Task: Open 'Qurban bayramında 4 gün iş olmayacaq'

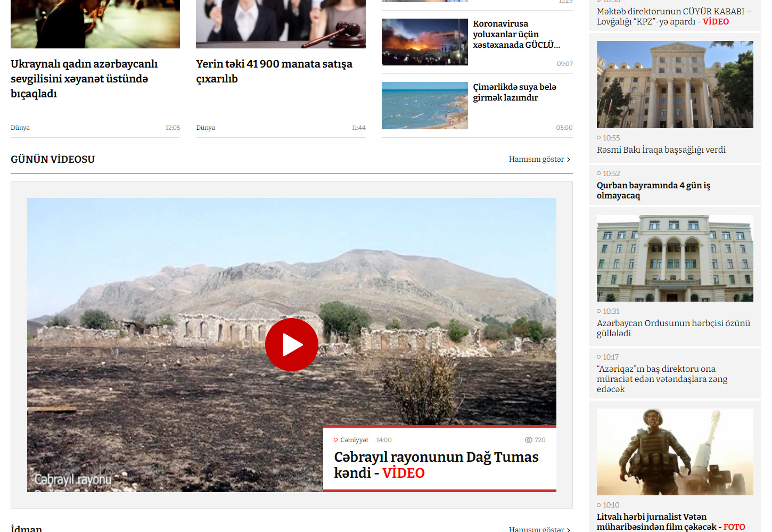Action: pos(653,190)
